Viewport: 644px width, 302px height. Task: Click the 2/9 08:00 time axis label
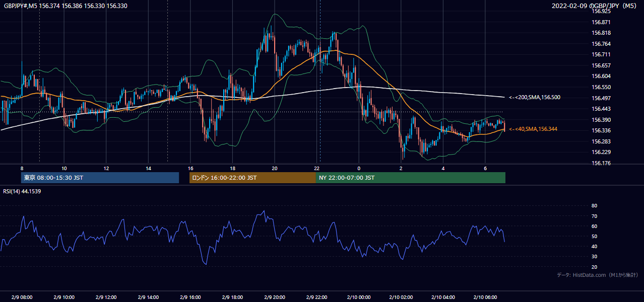pos(22,297)
